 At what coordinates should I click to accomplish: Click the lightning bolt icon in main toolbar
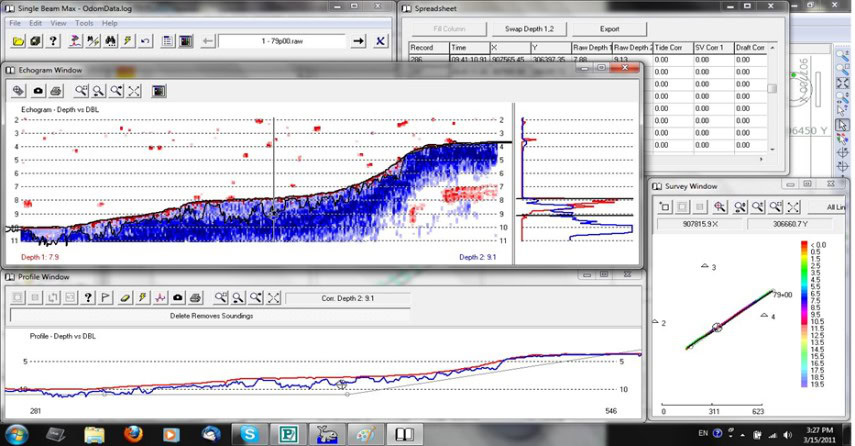[128, 41]
